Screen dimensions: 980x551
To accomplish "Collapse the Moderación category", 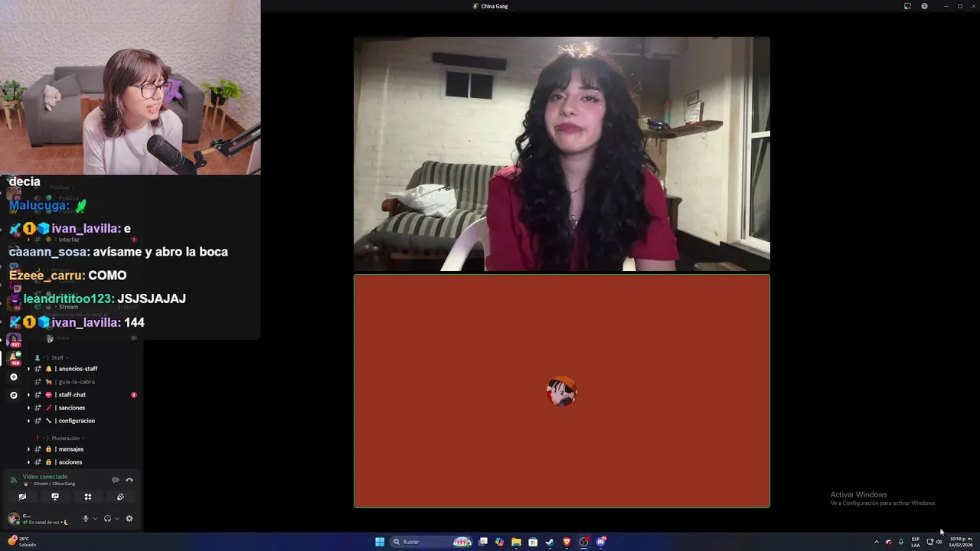I will pyautogui.click(x=66, y=439).
